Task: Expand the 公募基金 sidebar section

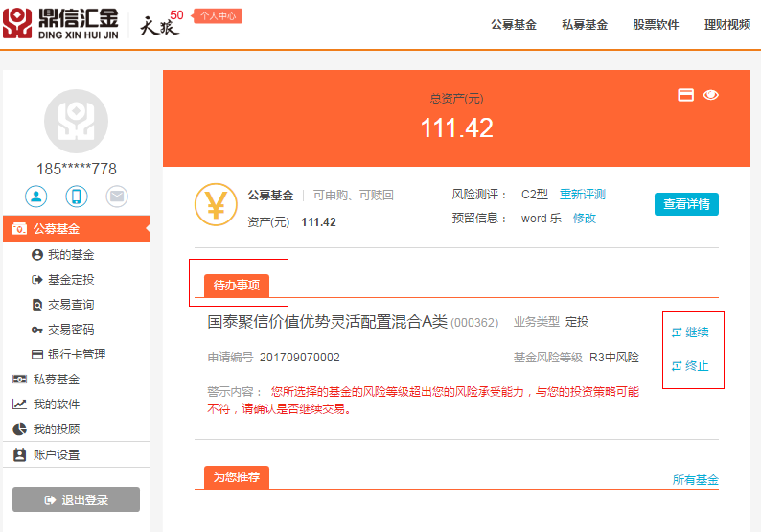Action: click(58, 229)
